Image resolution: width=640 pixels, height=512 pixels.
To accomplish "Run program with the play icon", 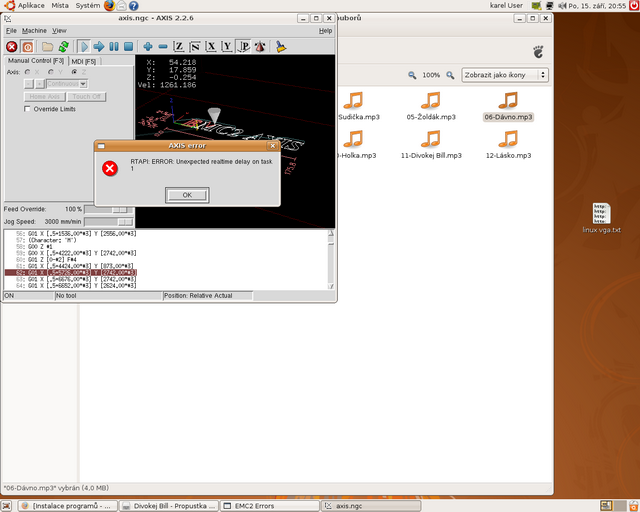I will pyautogui.click(x=84, y=46).
